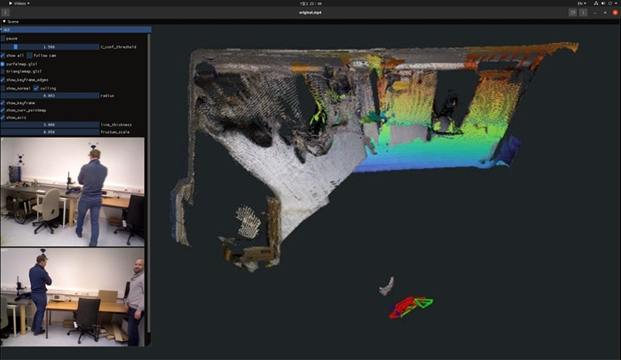Open the three-dot menu in the title bar
This screenshot has height=360, width=621.
click(x=583, y=13)
